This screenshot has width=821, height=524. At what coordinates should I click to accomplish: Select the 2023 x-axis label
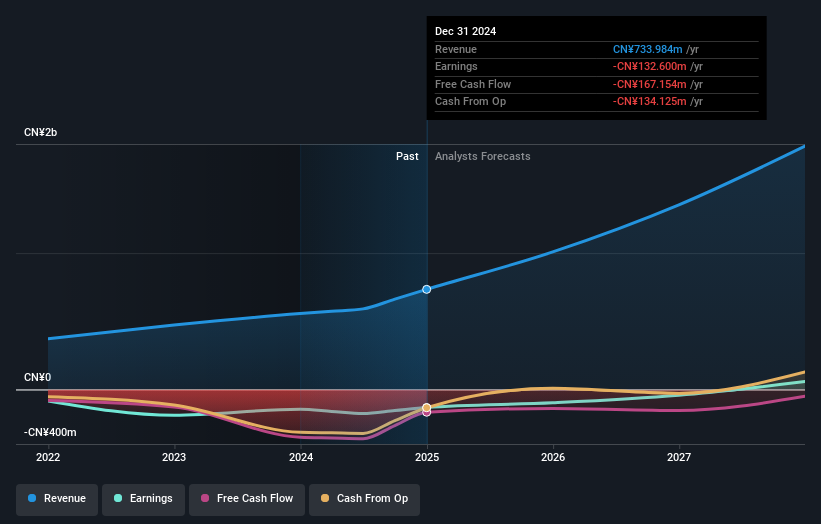pos(174,458)
